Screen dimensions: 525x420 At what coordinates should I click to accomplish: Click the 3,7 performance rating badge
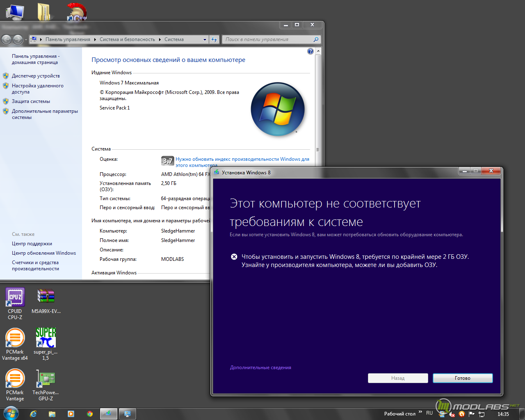(x=167, y=161)
